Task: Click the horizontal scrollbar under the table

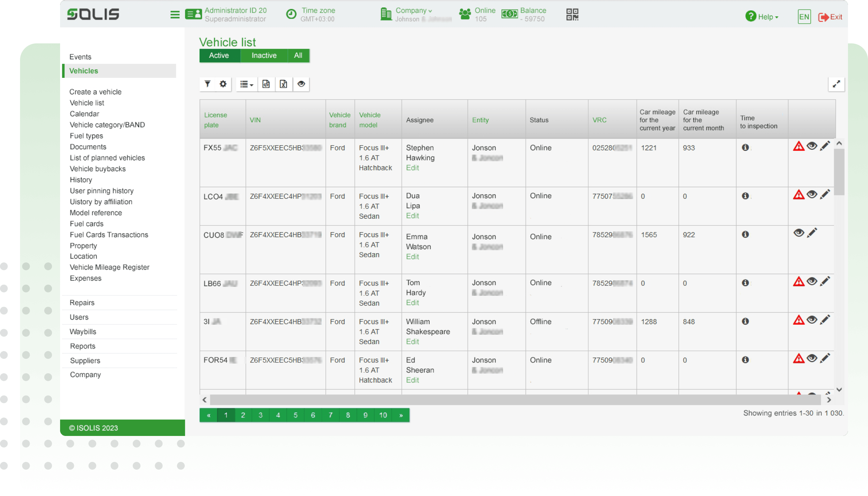Action: click(x=515, y=400)
